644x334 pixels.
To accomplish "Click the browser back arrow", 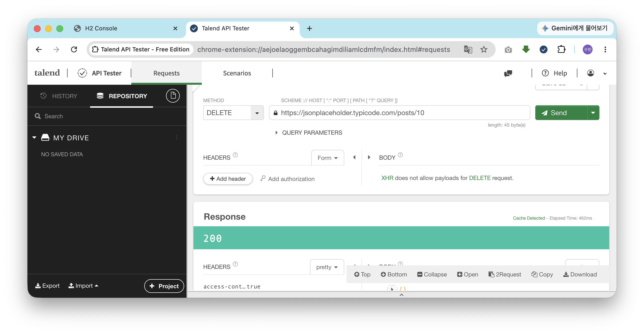I will 39,49.
